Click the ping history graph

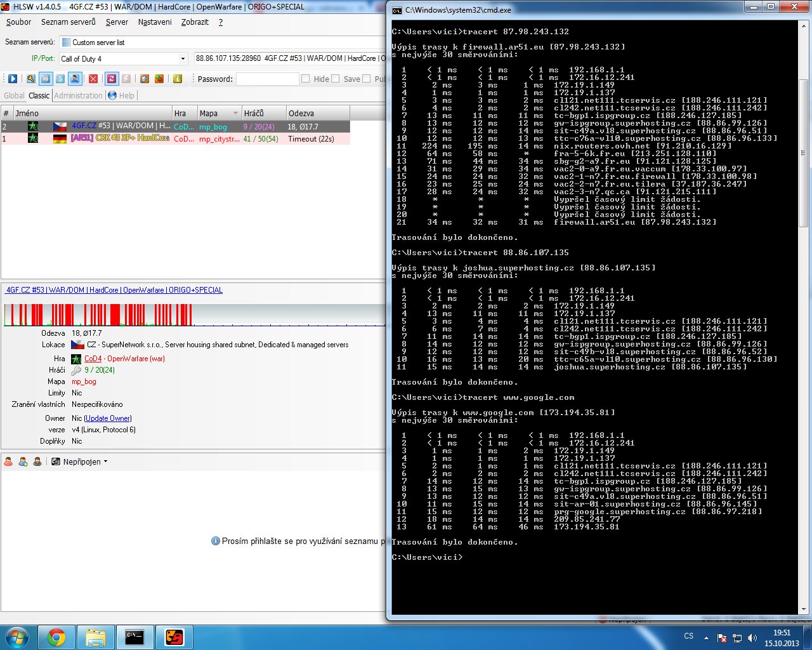click(x=193, y=315)
